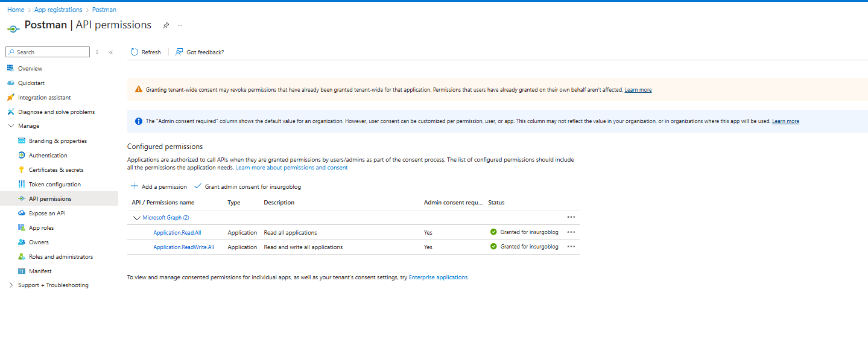Image resolution: width=868 pixels, height=342 pixels.
Task: Click the up/down sort arrows beside Search
Action: tap(97, 52)
